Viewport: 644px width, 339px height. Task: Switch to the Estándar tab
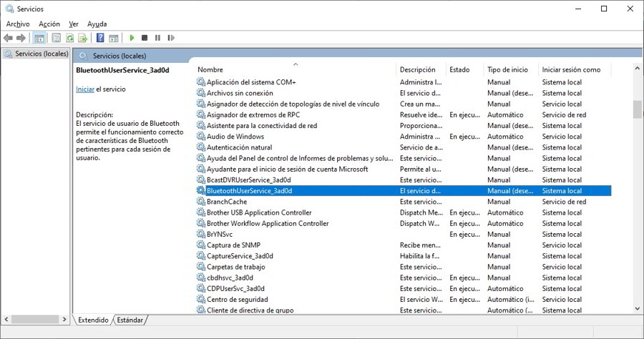[130, 320]
